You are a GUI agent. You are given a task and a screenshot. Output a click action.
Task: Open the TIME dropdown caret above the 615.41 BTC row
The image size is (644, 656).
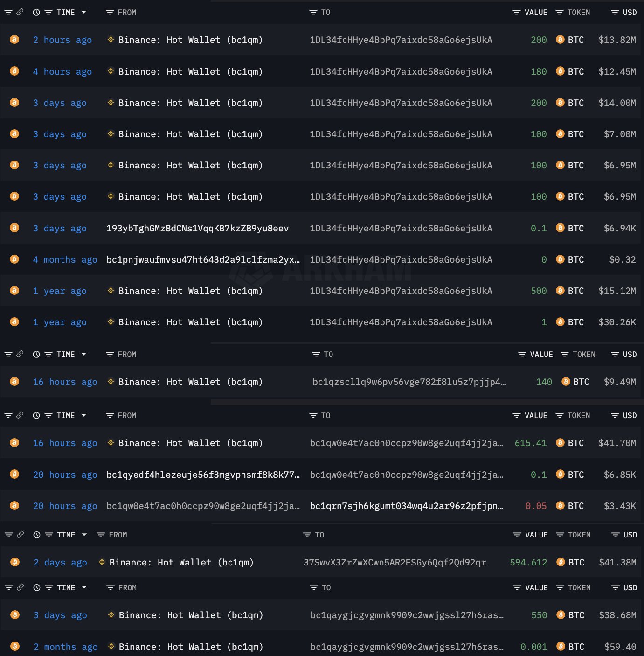[84, 416]
